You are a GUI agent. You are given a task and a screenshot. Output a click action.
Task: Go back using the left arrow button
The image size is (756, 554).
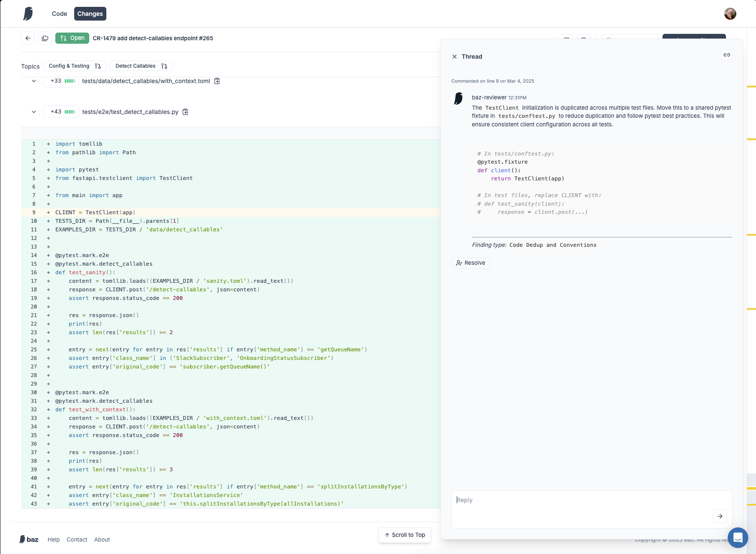tap(28, 38)
